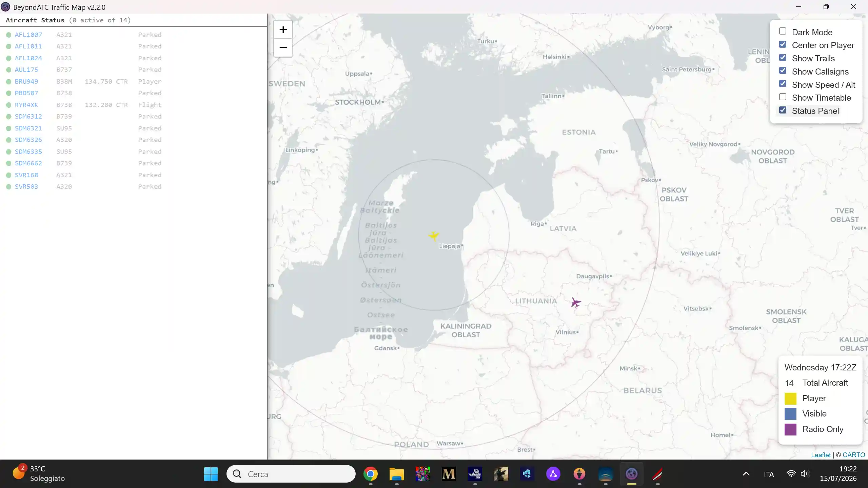Select callsign SDM6326 in aircraft list
Viewport: 868px width, 488px height.
click(x=28, y=140)
